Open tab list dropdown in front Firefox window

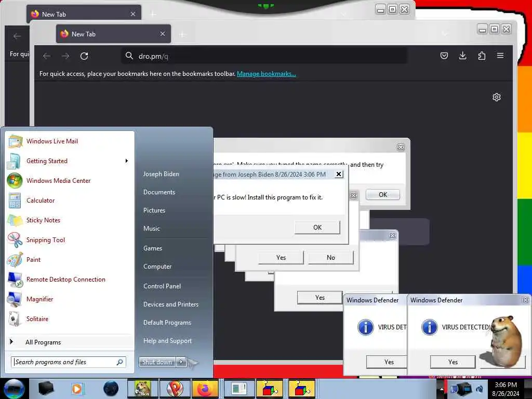(x=445, y=34)
